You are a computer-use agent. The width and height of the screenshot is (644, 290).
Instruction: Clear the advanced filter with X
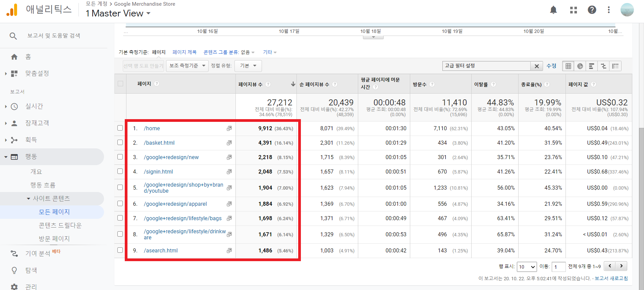537,66
